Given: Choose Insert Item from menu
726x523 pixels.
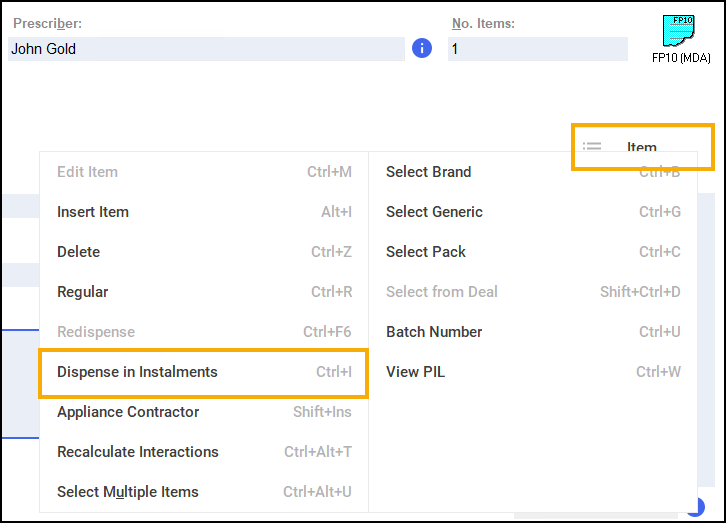Looking at the screenshot, I should 93,212.
